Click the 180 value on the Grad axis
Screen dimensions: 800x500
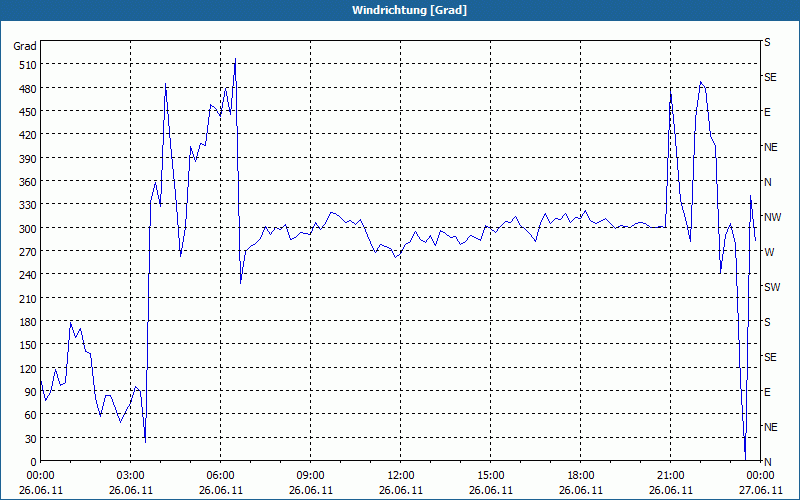28,322
